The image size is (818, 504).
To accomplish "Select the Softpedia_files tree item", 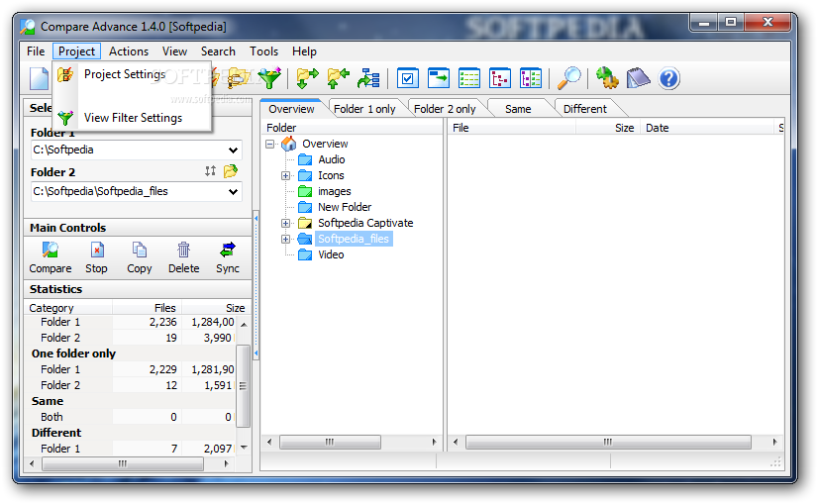I will point(354,239).
